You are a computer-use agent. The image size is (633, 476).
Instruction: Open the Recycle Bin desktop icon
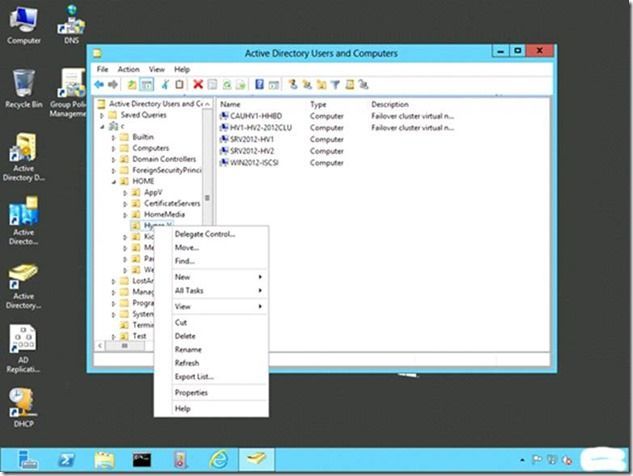click(23, 89)
